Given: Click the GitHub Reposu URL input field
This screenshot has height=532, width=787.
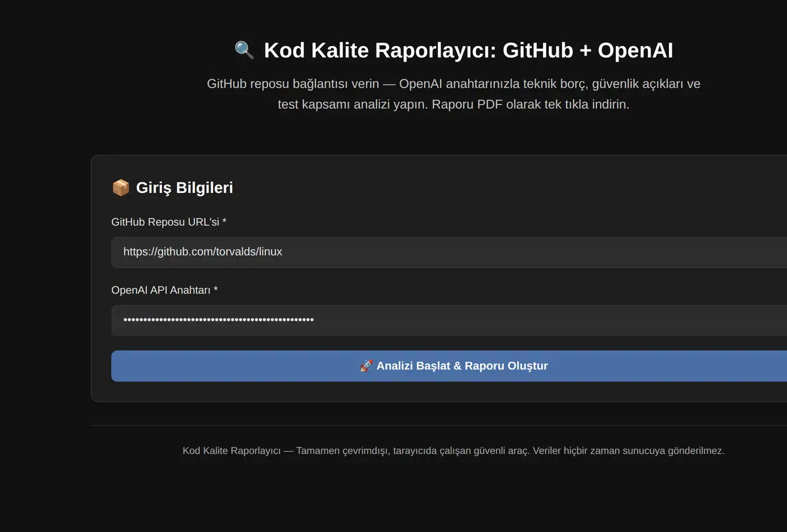Looking at the screenshot, I should 449,252.
